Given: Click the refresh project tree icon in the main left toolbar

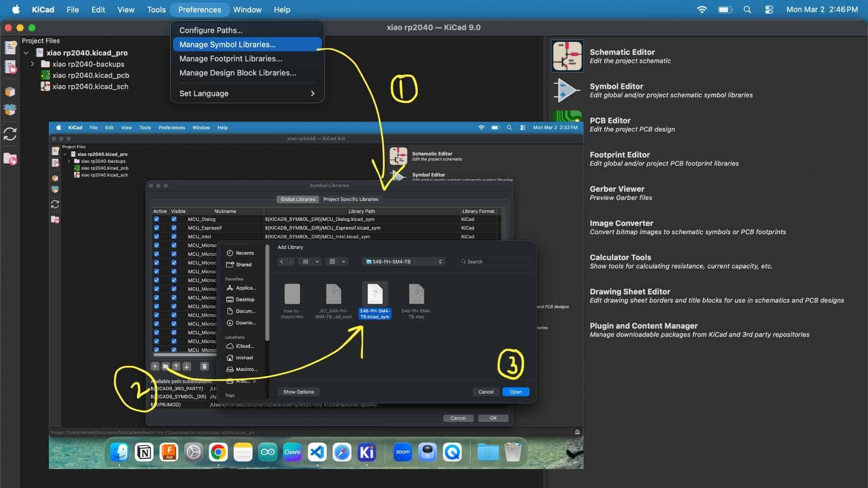Looking at the screenshot, I should pos(10,134).
